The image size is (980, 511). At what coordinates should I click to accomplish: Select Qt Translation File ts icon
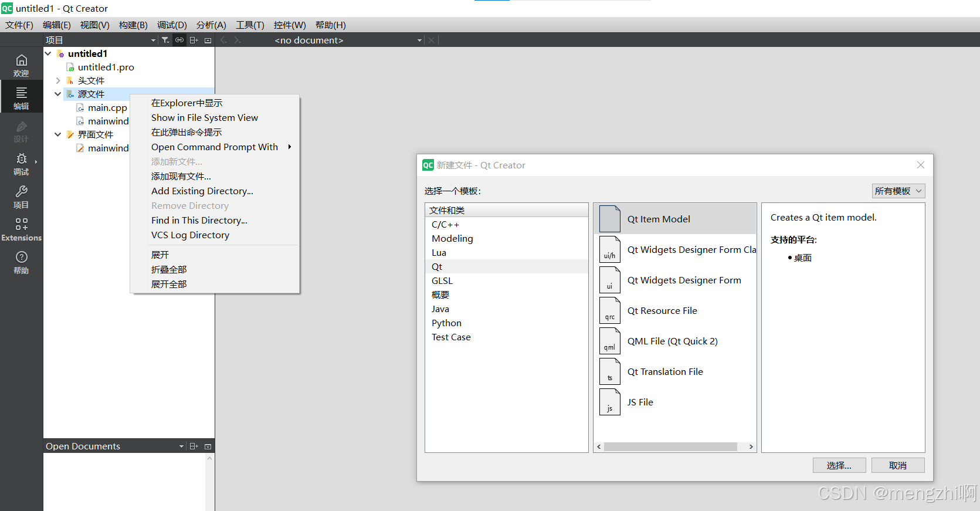coord(610,371)
